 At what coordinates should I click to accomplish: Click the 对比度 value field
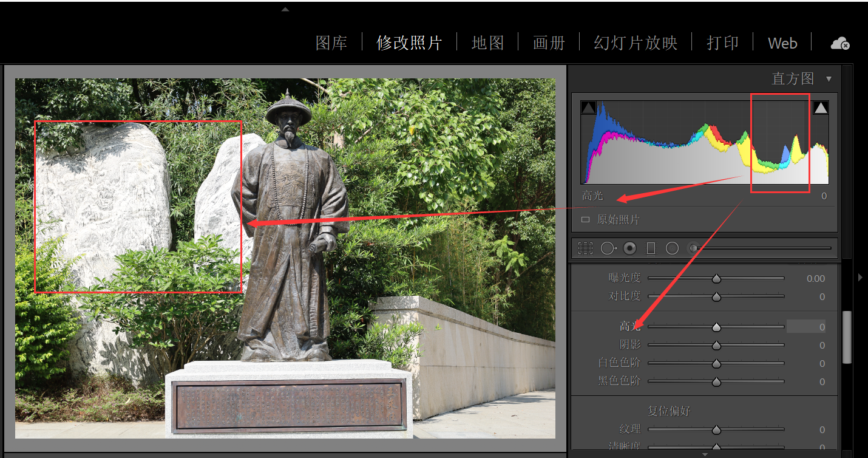822,296
